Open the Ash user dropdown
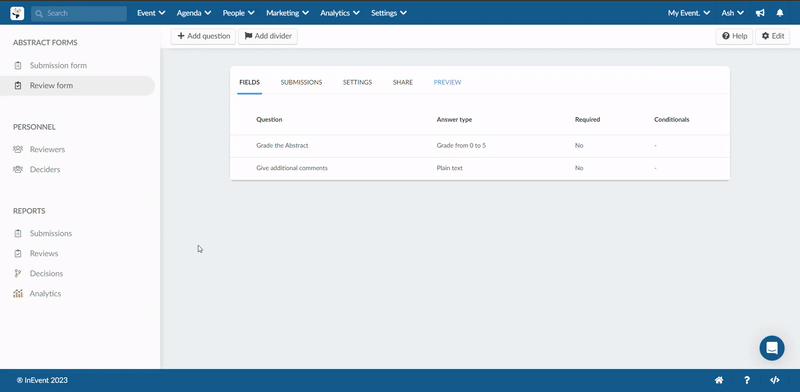800x392 pixels. 733,13
